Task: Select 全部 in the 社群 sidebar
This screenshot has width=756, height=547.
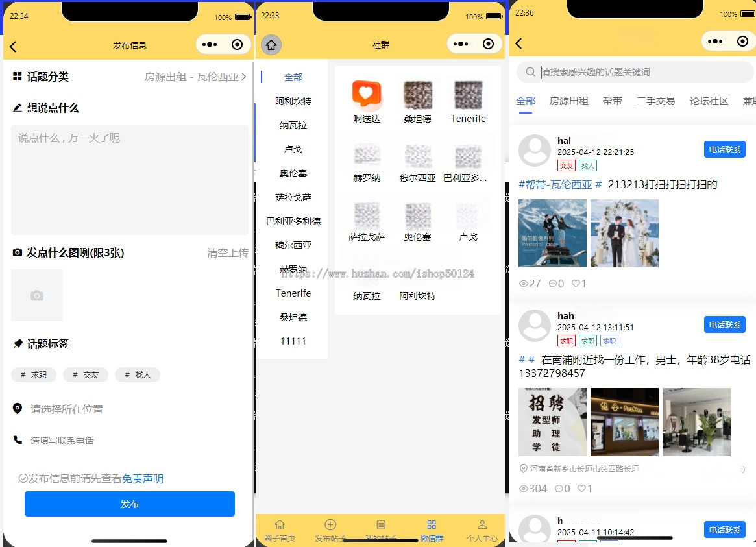Action: click(293, 77)
